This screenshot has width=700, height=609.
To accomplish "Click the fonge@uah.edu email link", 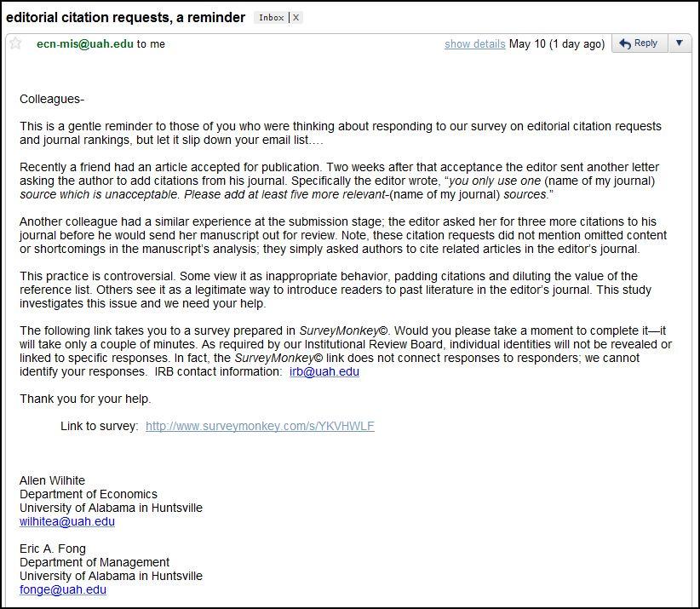I will [63, 589].
